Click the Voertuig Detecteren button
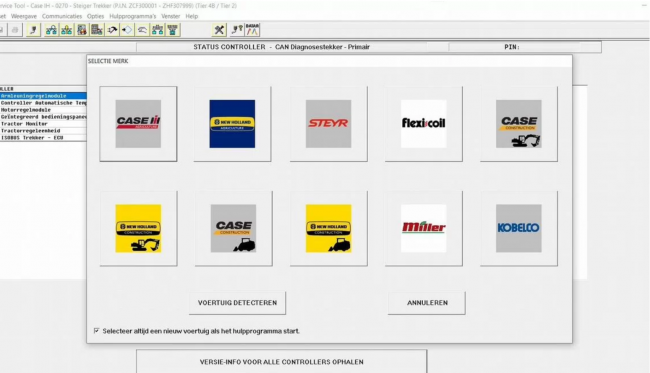 [237, 303]
